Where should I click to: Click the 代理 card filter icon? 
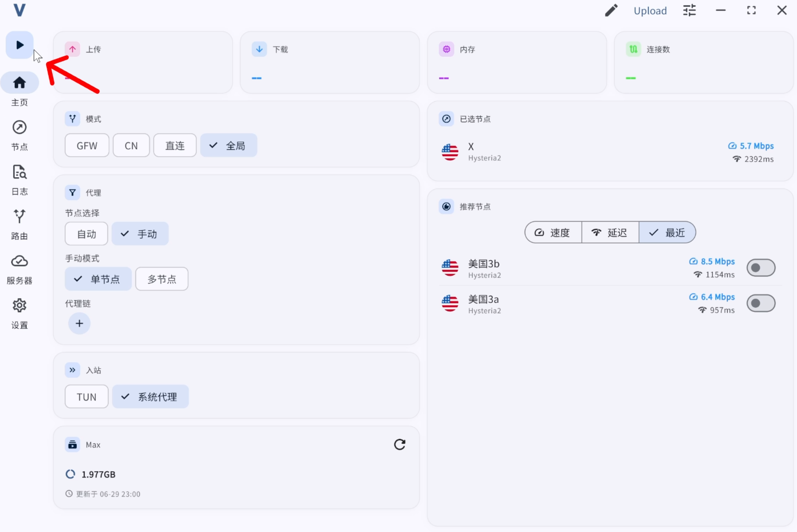72,192
